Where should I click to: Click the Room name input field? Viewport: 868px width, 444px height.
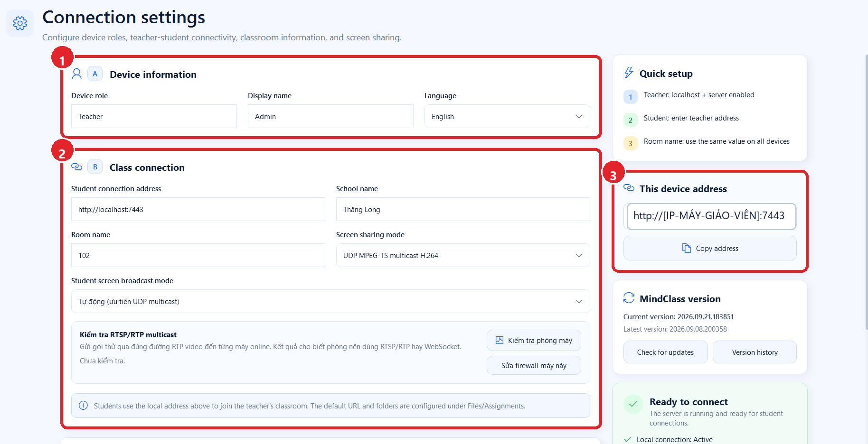point(198,255)
